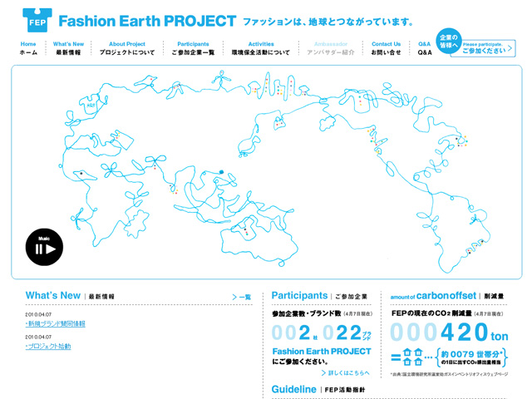The height and width of the screenshot is (399, 532).
Task: Click the 000420 ton counter
Action: click(449, 332)
